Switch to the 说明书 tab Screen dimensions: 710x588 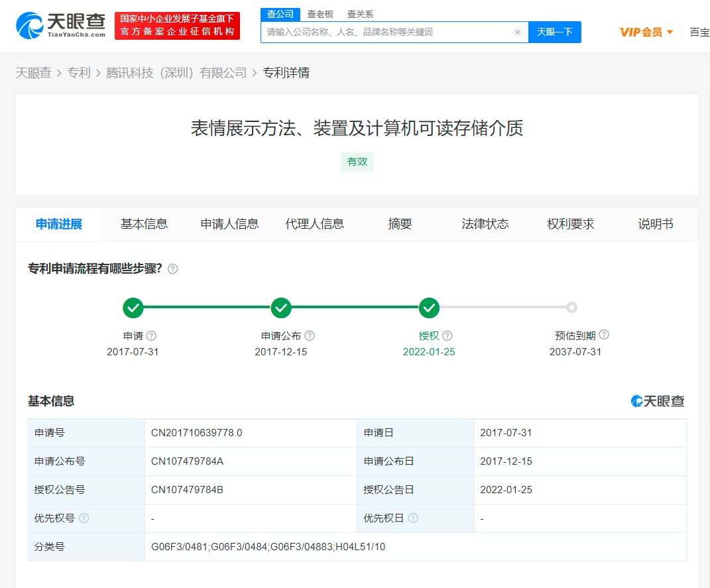[x=654, y=224]
